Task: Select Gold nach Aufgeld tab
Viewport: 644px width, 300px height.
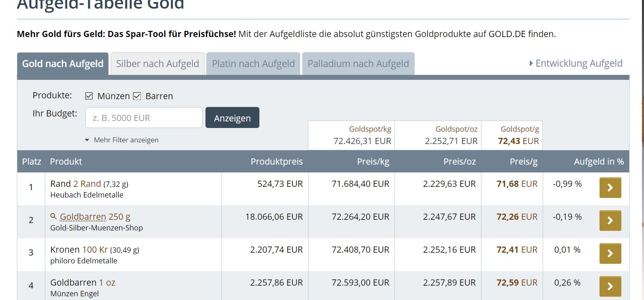Action: (x=63, y=64)
